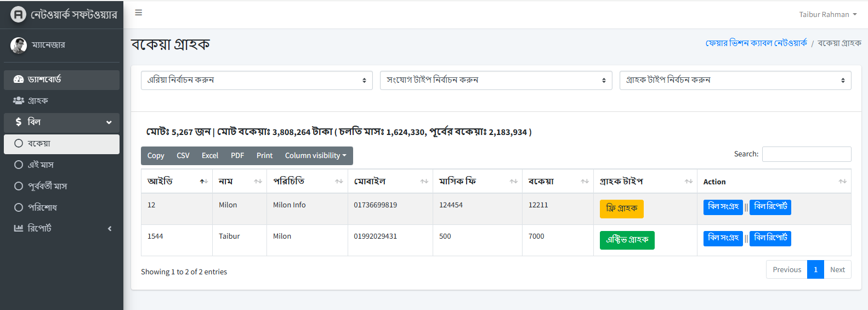Click the Excel export button

(x=209, y=156)
